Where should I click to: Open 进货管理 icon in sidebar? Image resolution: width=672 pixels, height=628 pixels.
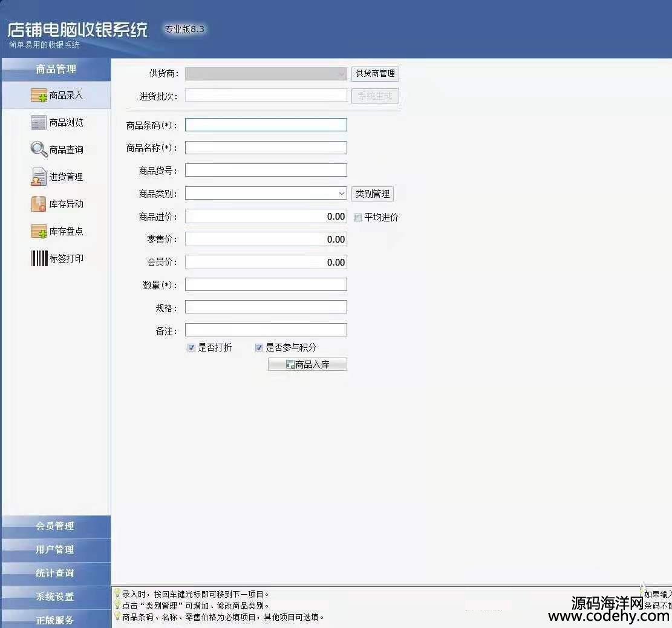(39, 177)
